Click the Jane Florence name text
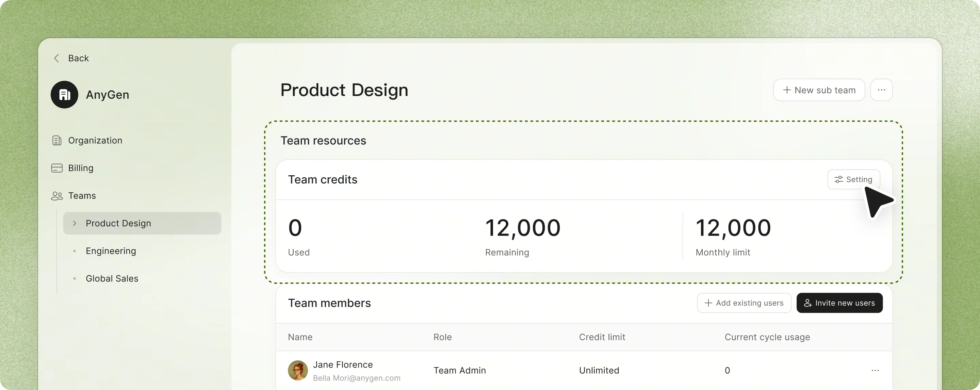Viewport: 980px width, 390px height. pyautogui.click(x=342, y=364)
